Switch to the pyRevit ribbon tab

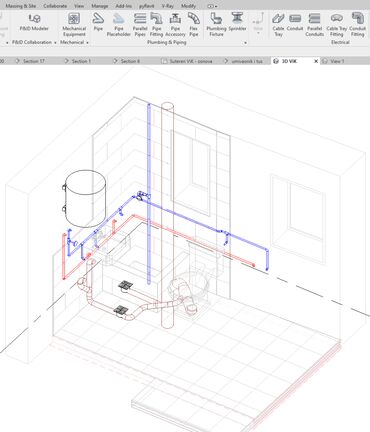[x=147, y=6]
